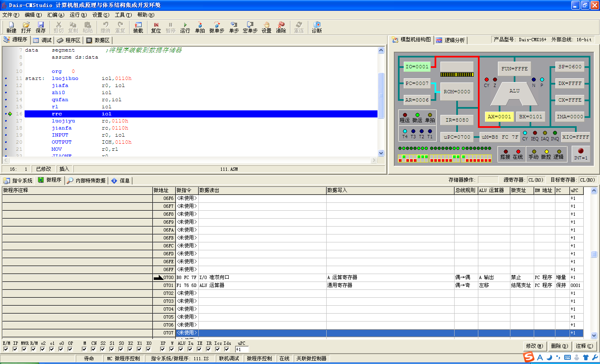Click the 存储器操作 field

point(488,180)
